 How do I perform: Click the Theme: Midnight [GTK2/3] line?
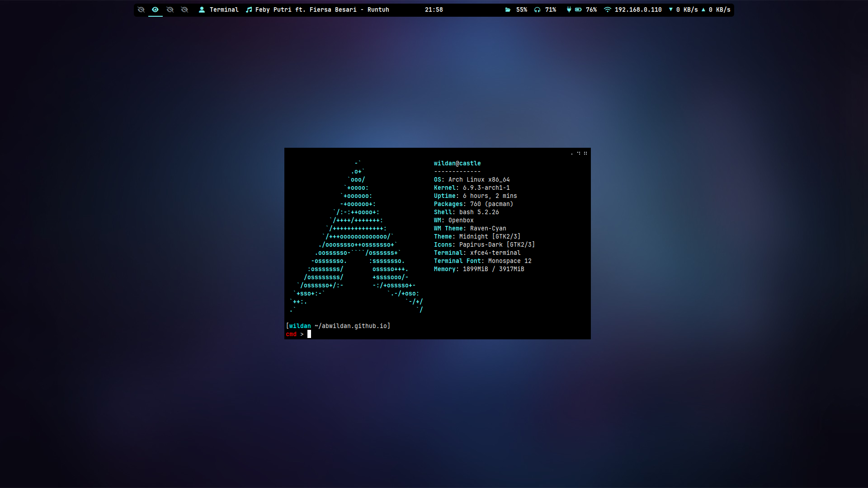pos(477,237)
